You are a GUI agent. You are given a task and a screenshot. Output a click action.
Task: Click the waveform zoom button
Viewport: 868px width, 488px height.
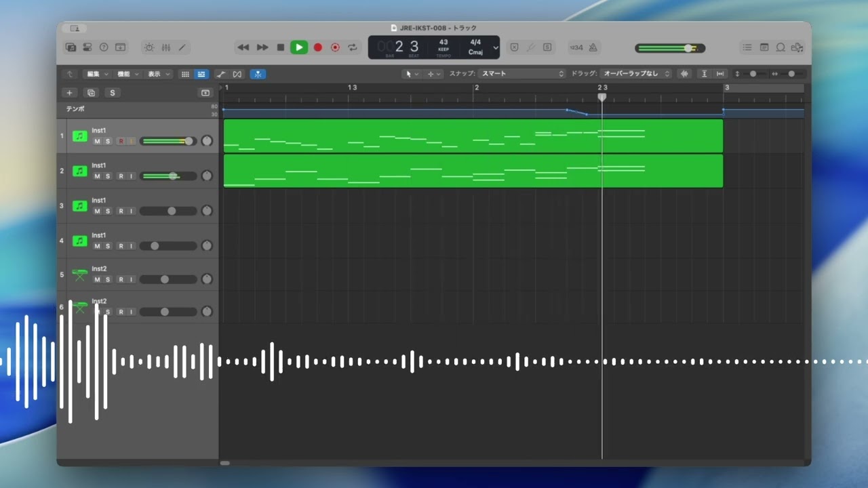[x=684, y=74]
